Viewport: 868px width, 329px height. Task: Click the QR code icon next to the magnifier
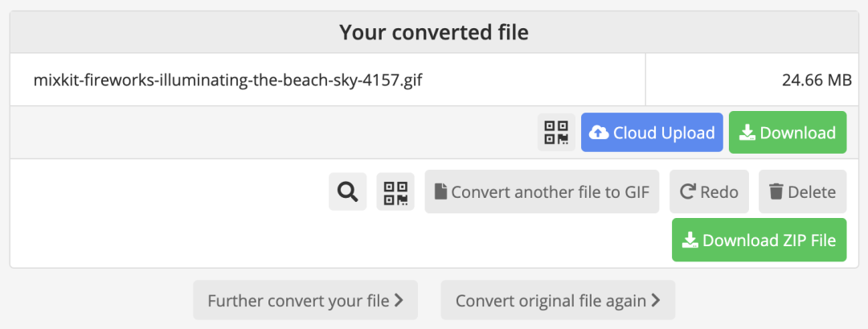[395, 192]
